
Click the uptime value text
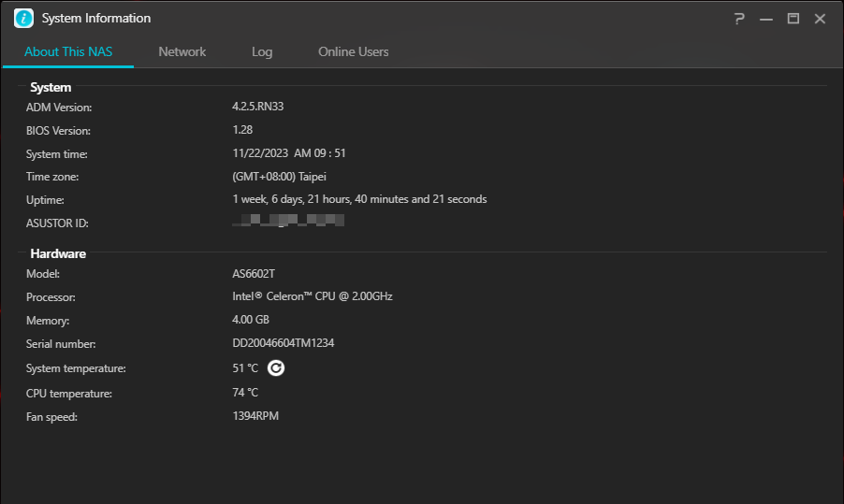point(359,199)
